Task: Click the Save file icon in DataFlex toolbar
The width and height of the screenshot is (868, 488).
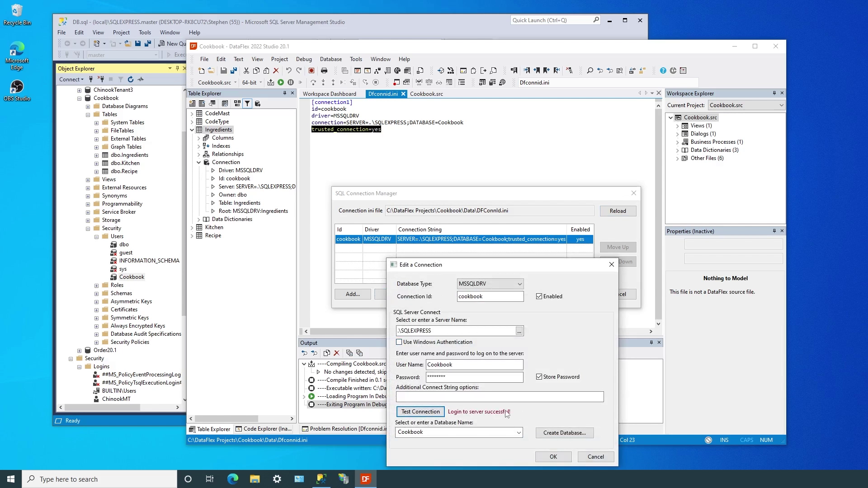Action: [223, 70]
